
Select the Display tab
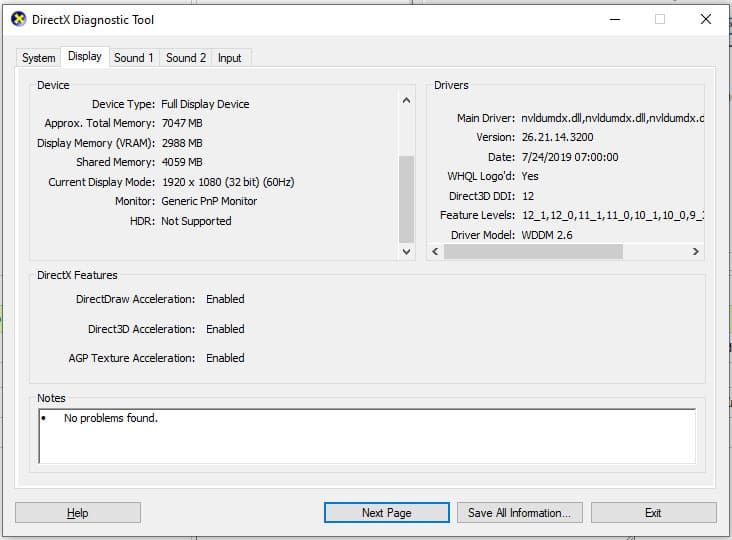pyautogui.click(x=84, y=56)
